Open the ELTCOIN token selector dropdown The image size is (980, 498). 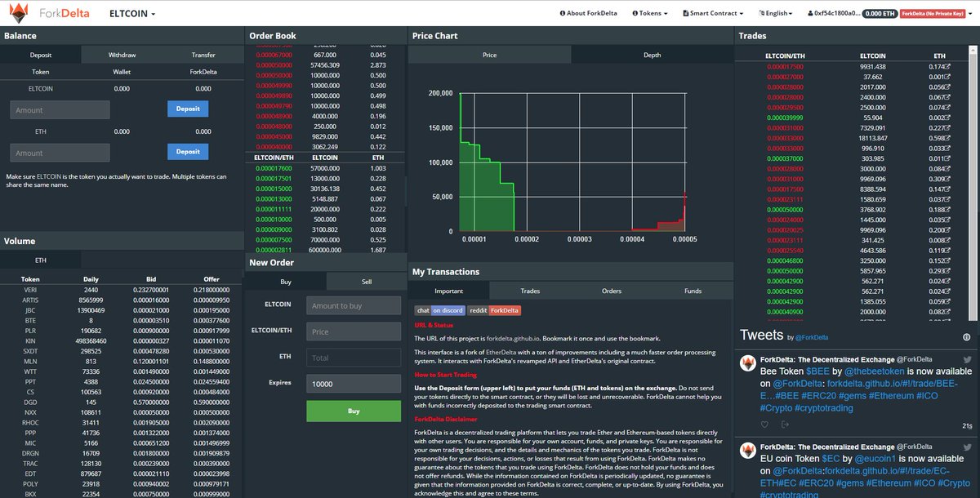pyautogui.click(x=131, y=14)
